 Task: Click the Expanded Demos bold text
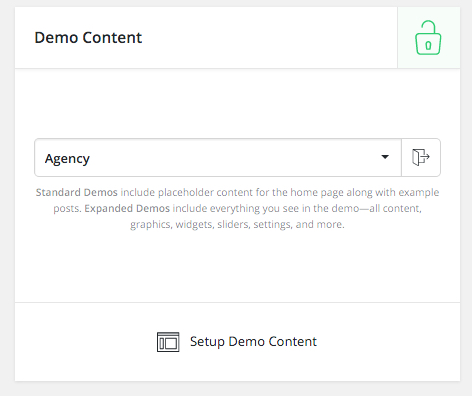[x=127, y=208]
